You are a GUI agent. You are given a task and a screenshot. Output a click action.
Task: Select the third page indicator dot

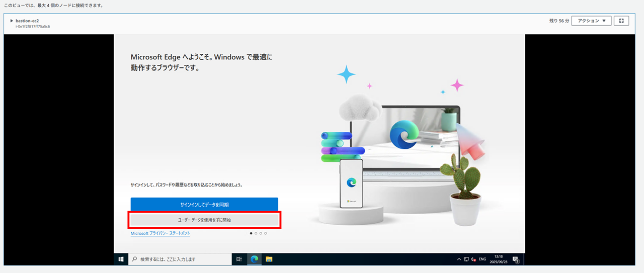(261, 233)
